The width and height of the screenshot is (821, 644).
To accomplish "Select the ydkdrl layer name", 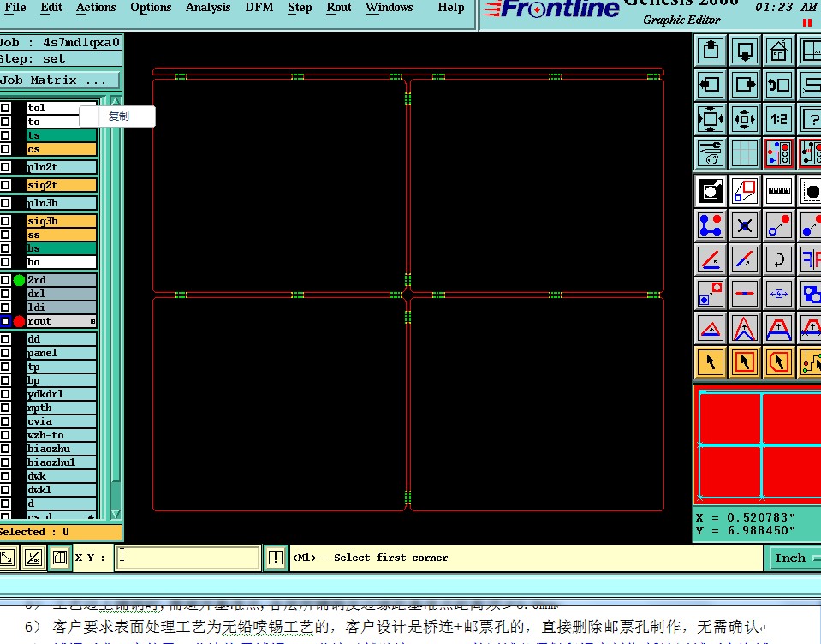I will click(62, 394).
